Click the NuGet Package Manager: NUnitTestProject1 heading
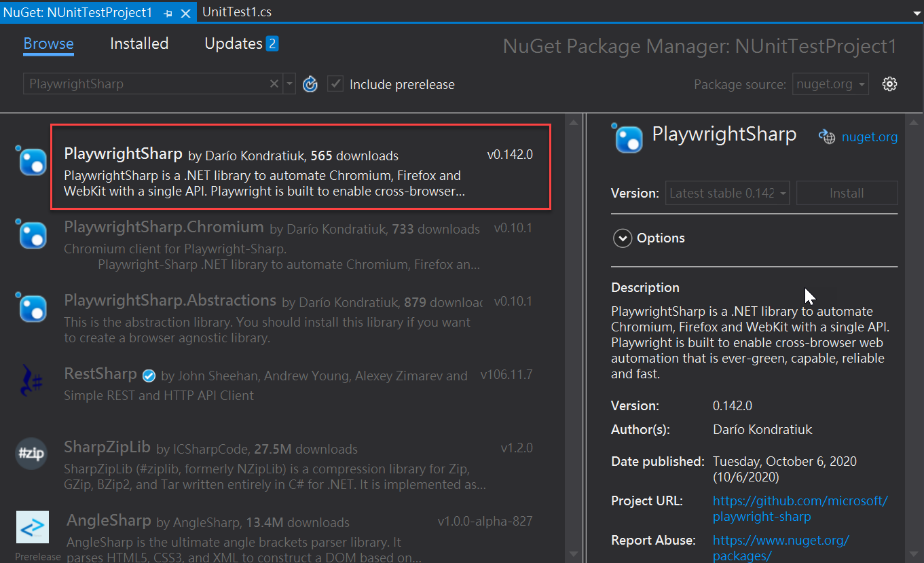 700,46
